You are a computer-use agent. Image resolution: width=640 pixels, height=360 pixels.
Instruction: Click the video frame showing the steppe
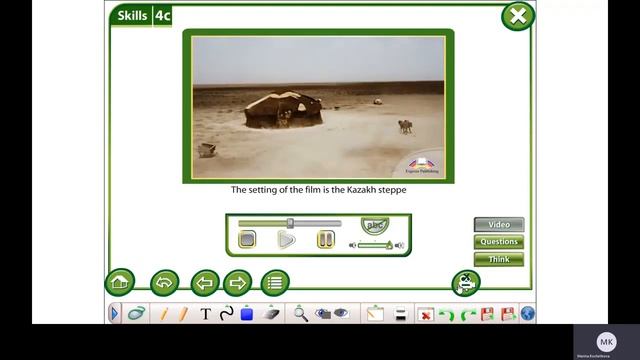tap(318, 107)
